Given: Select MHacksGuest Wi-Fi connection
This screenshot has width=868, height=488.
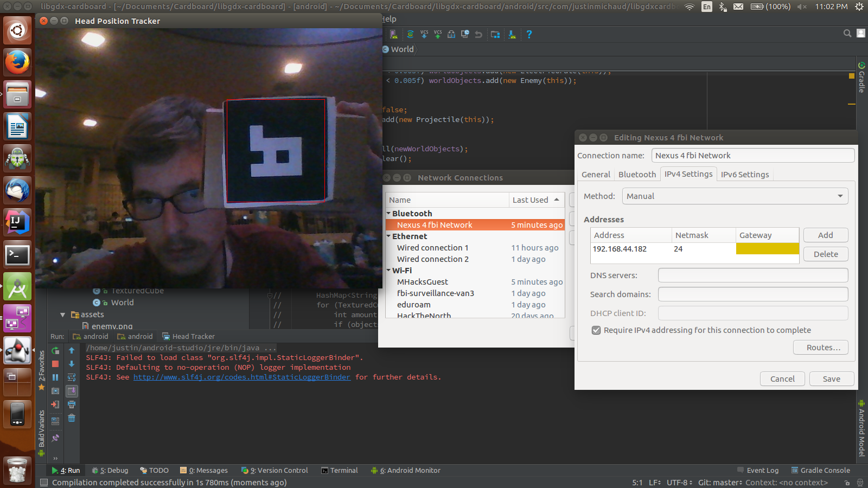Looking at the screenshot, I should pos(475,282).
